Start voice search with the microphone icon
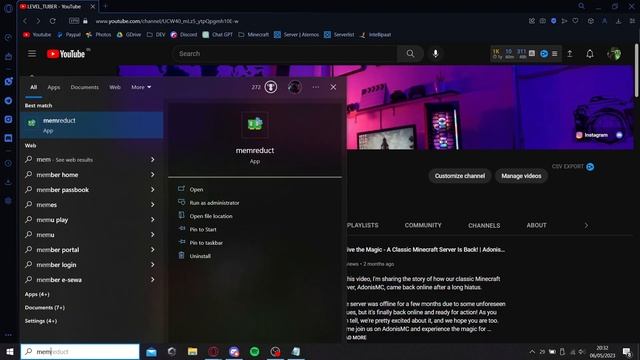This screenshot has width=640, height=360. pos(436,53)
